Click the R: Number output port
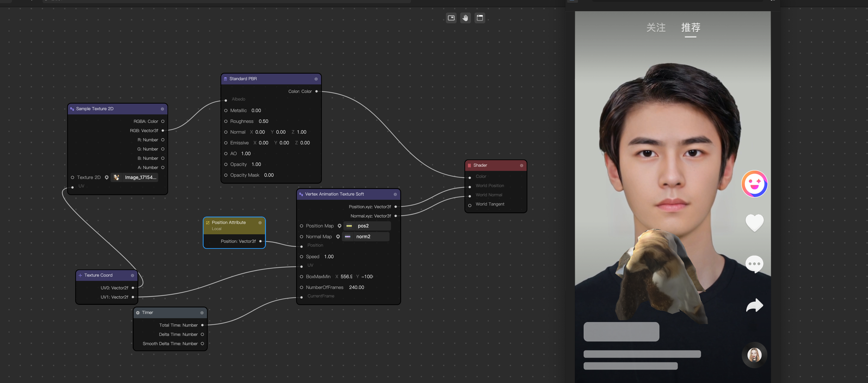This screenshot has height=383, width=868. click(x=163, y=140)
